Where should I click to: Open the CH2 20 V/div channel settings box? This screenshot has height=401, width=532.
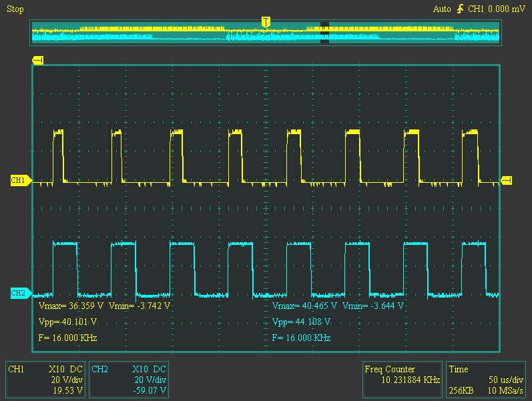pyautogui.click(x=129, y=380)
